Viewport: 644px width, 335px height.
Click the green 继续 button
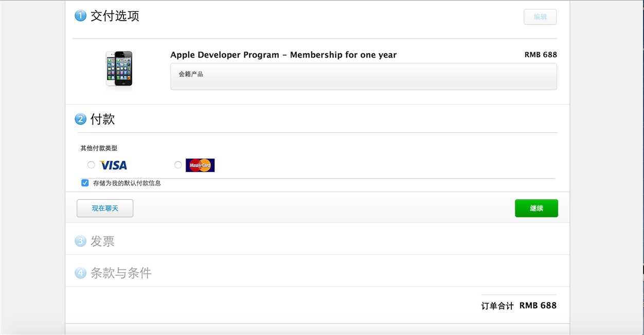[536, 208]
